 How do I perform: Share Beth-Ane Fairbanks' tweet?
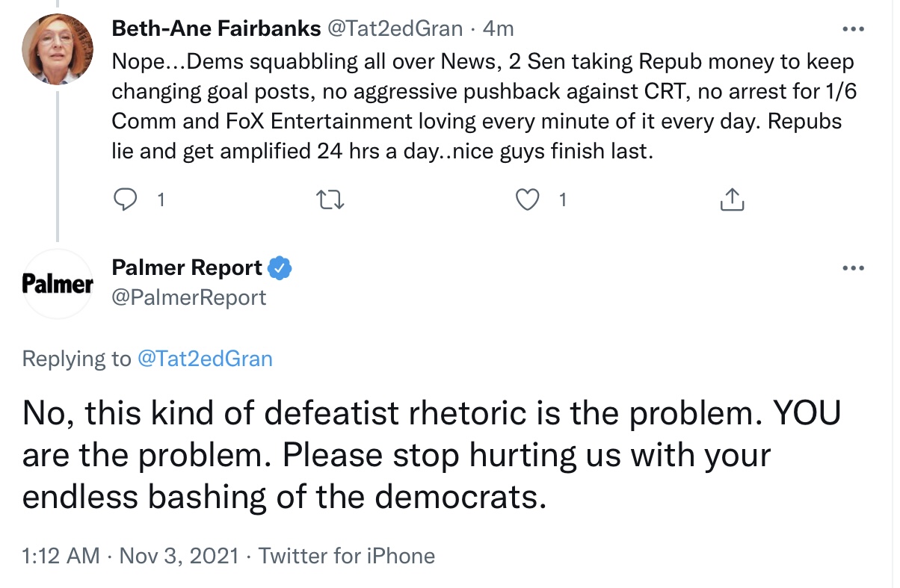coord(732,199)
